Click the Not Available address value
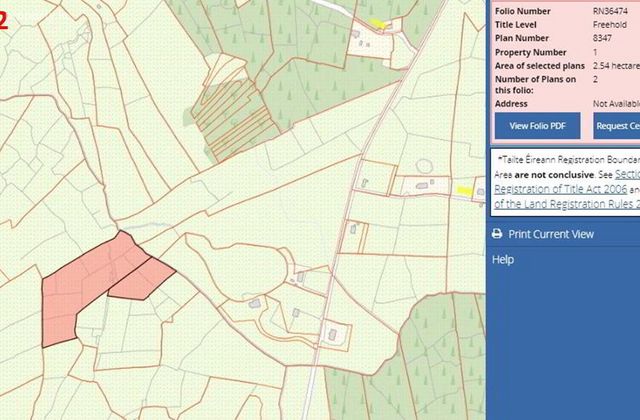 pos(616,104)
